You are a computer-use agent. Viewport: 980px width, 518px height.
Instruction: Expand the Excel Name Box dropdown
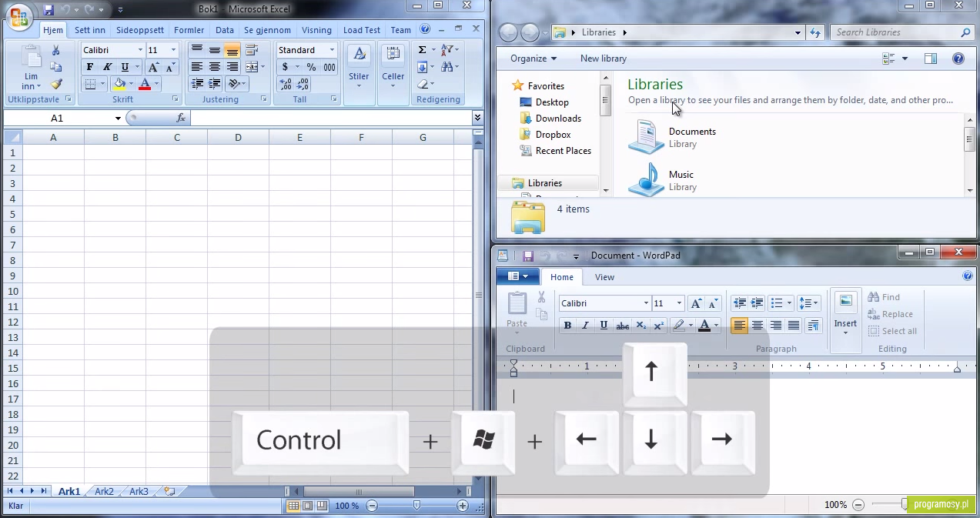pos(118,118)
